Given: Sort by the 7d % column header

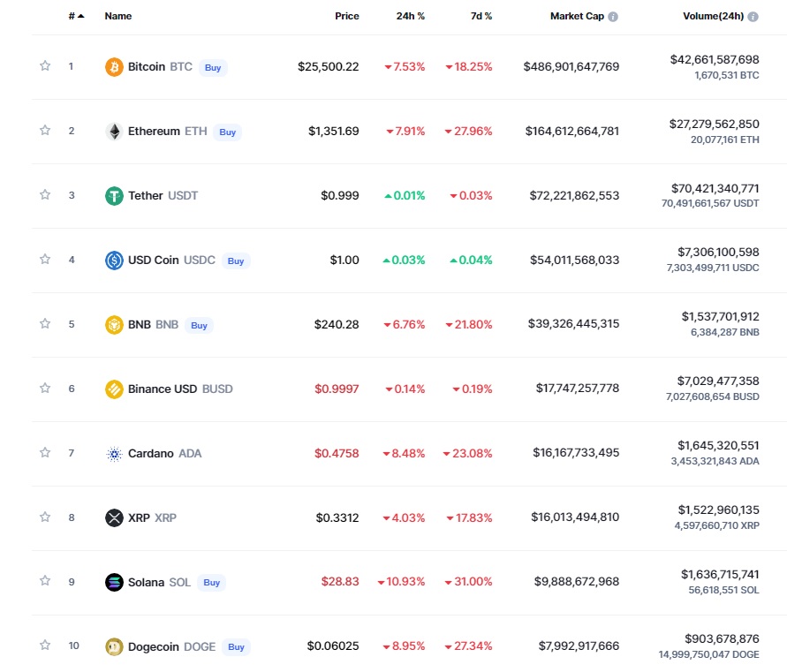Looking at the screenshot, I should 481,16.
